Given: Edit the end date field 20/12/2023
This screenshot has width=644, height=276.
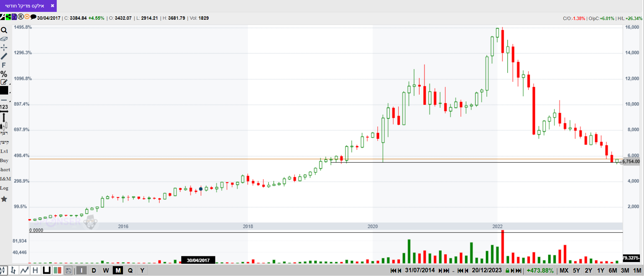Looking at the screenshot, I should coord(487,271).
